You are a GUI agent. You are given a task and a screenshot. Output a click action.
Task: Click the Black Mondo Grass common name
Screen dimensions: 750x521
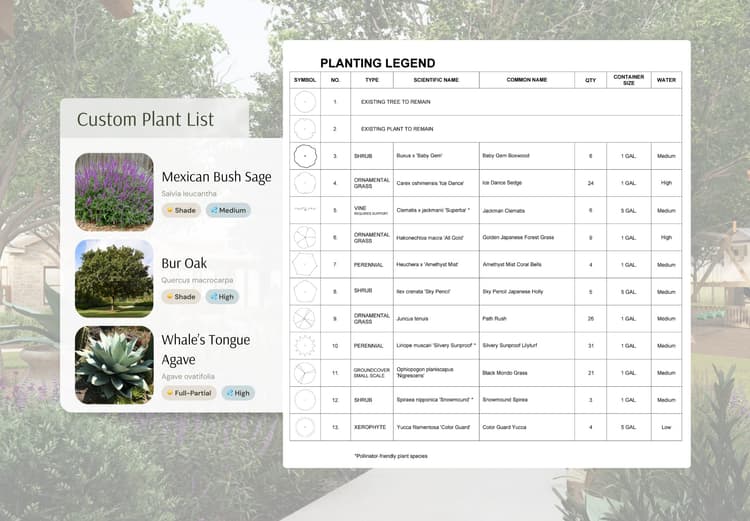tap(505, 373)
